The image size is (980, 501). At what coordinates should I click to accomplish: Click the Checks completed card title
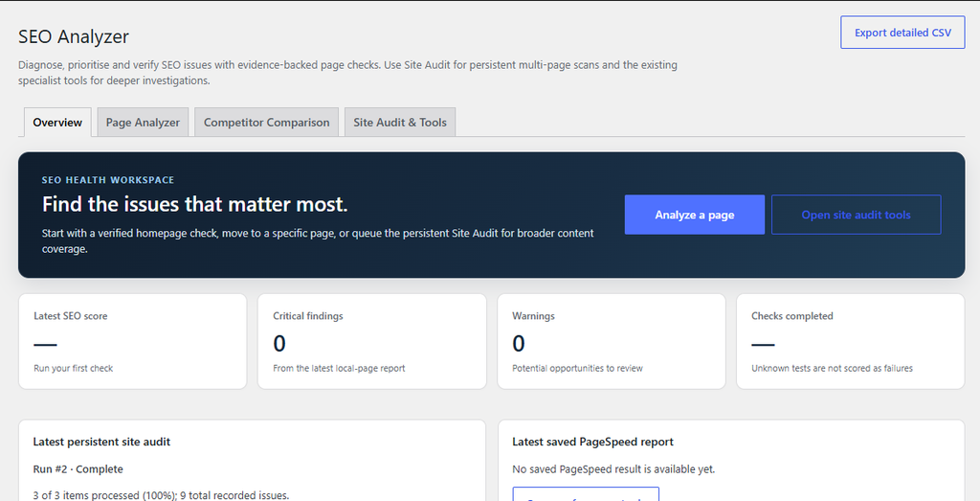791,316
